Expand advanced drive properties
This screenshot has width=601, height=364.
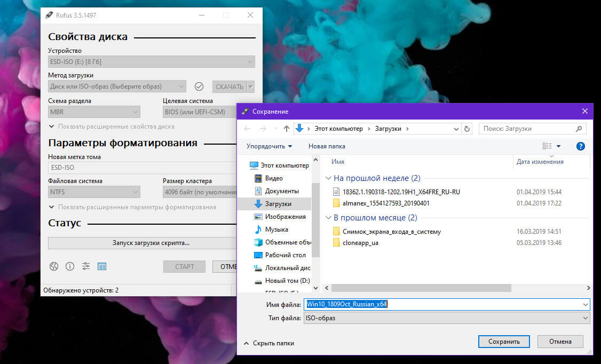112,126
